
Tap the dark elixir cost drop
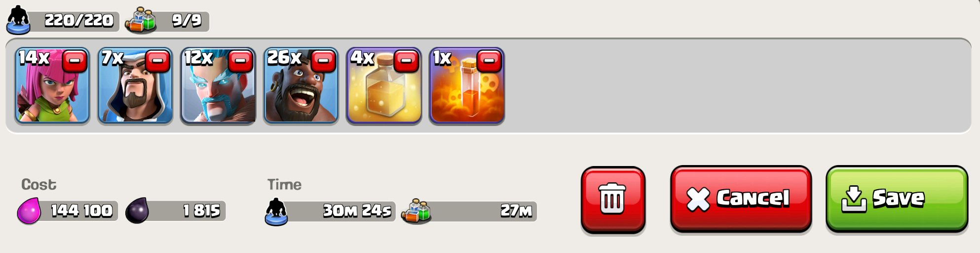tap(137, 211)
